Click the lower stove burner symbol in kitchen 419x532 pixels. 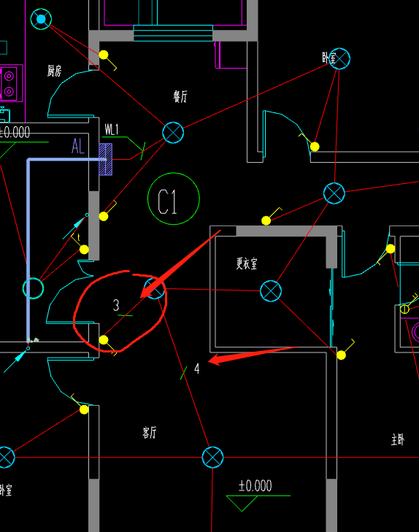[9, 92]
